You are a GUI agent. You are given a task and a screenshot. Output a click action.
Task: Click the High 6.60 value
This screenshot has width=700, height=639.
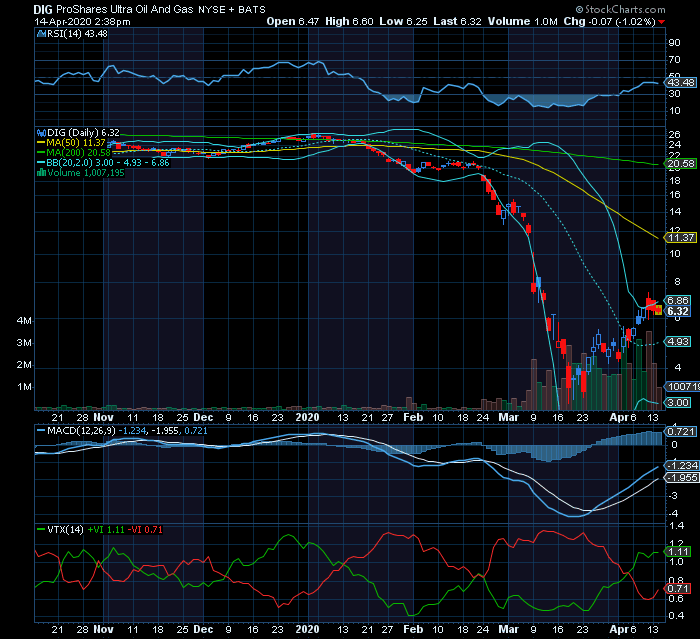[349, 21]
